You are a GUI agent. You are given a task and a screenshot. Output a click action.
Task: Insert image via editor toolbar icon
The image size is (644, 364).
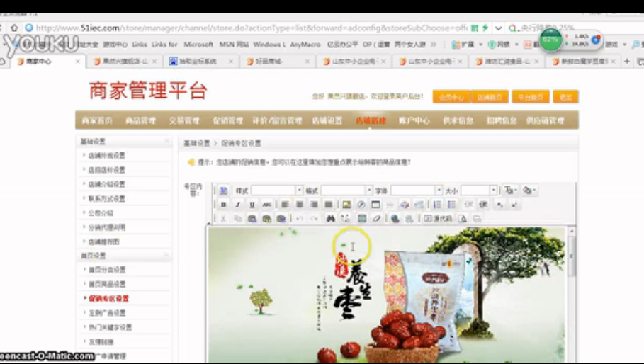(346, 205)
